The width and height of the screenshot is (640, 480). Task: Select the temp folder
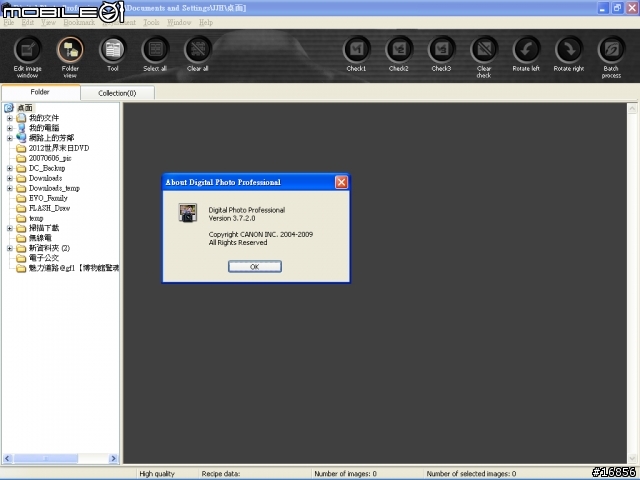[36, 218]
